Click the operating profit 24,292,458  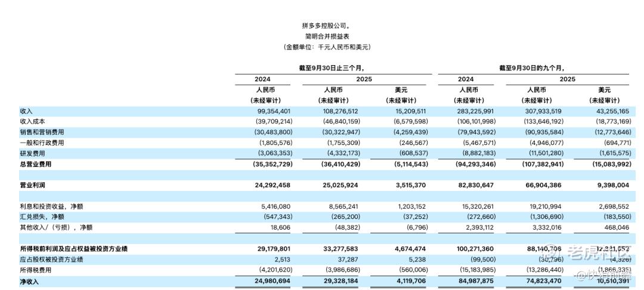[x=273, y=185]
